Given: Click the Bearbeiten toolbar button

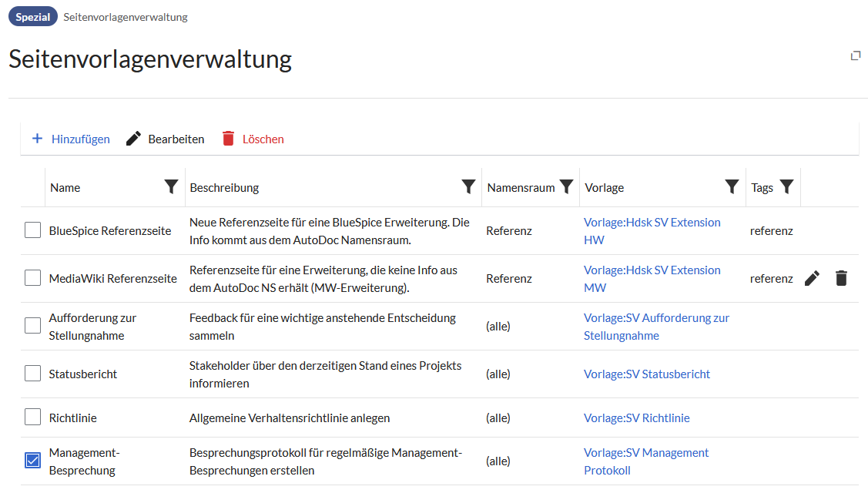Looking at the screenshot, I should coord(166,139).
